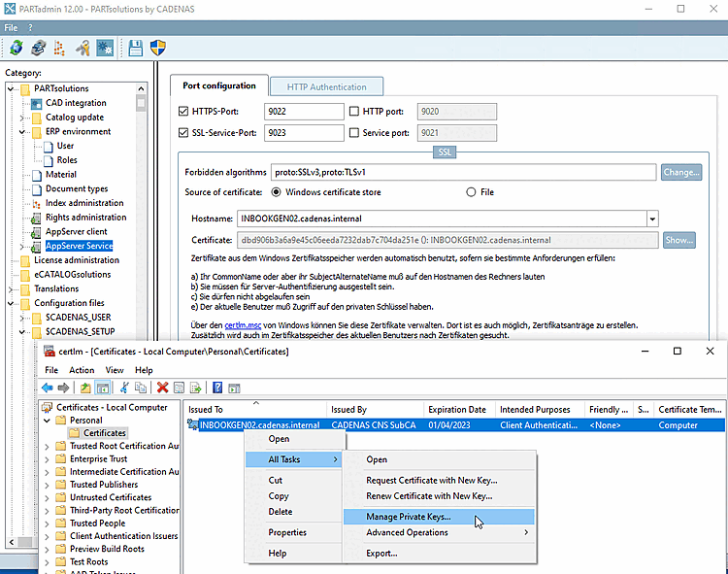Click the Windows security shield toolbar icon
This screenshot has width=728, height=574.
click(159, 48)
